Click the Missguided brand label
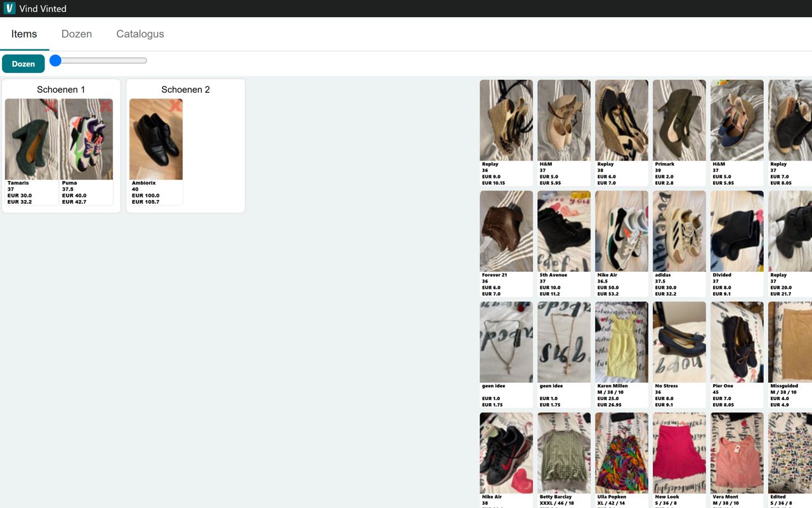The width and height of the screenshot is (812, 508). [x=784, y=386]
